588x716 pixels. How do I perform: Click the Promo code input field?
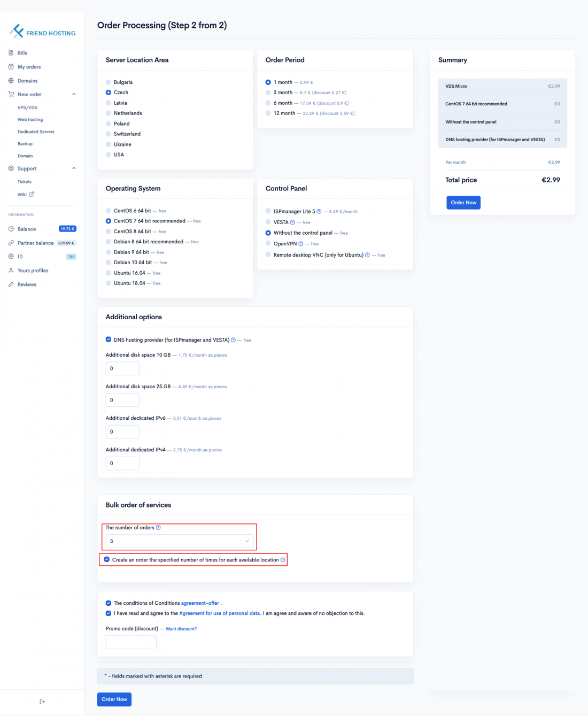131,642
